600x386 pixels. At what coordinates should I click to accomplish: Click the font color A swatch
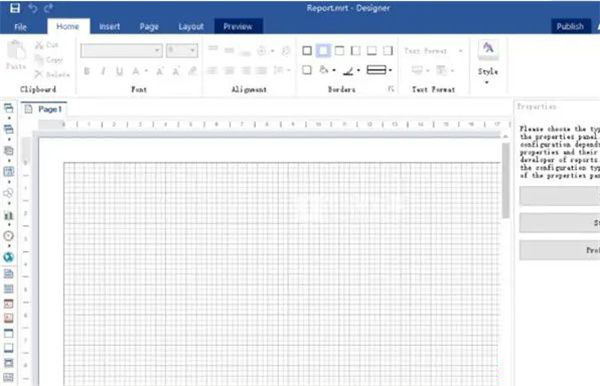[x=136, y=71]
